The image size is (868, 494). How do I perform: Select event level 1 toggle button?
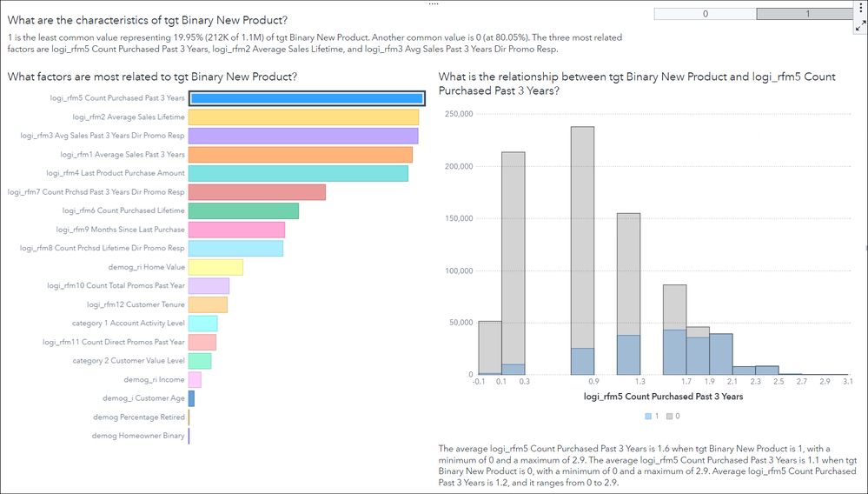[x=807, y=14]
